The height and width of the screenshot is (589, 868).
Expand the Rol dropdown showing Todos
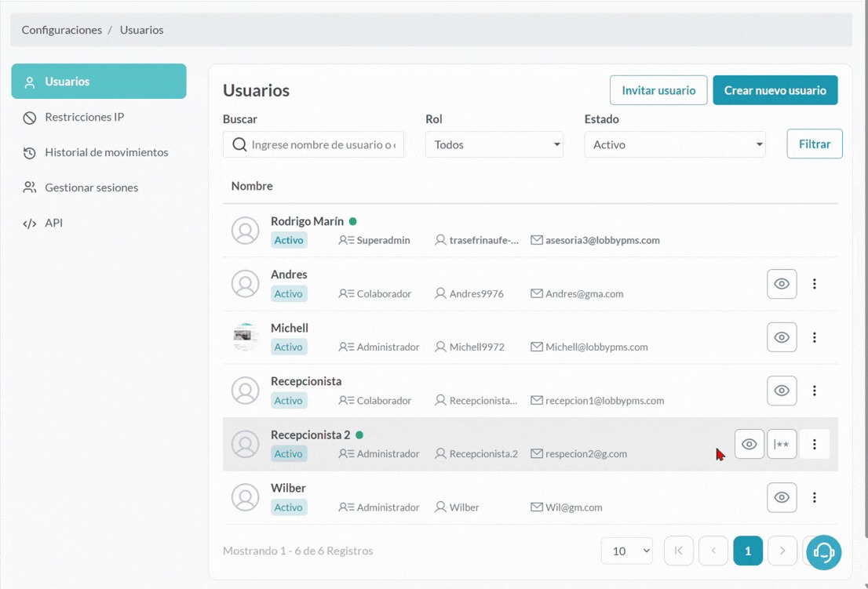[x=494, y=144]
